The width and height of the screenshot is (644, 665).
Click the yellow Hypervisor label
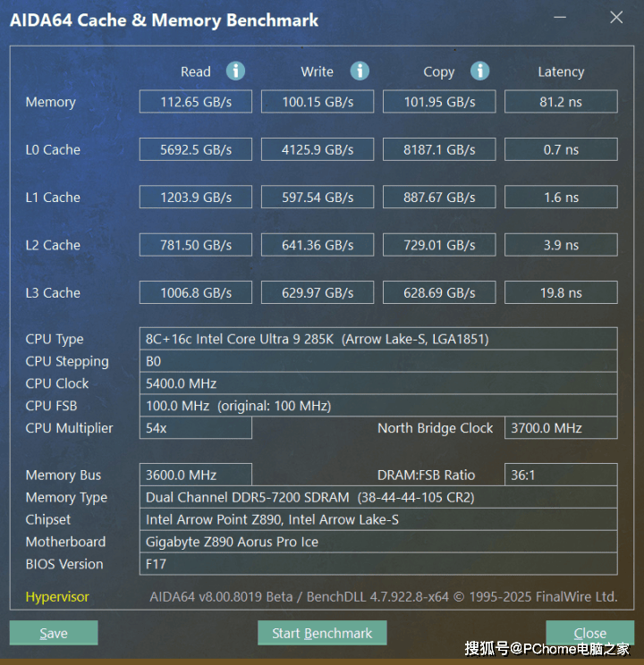tap(57, 596)
